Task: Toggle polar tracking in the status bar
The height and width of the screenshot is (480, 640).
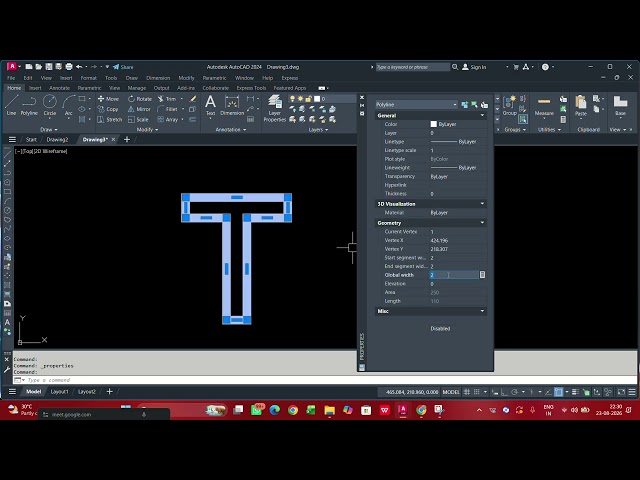Action: coord(514,392)
